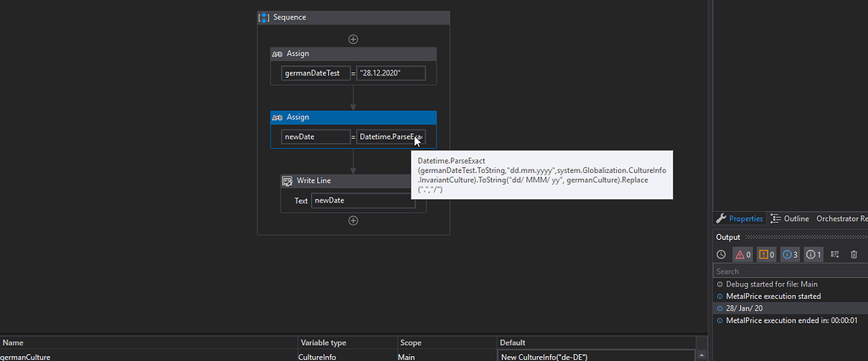The height and width of the screenshot is (361, 868).
Task: Edit the germanDateTest variable field
Action: tap(315, 73)
